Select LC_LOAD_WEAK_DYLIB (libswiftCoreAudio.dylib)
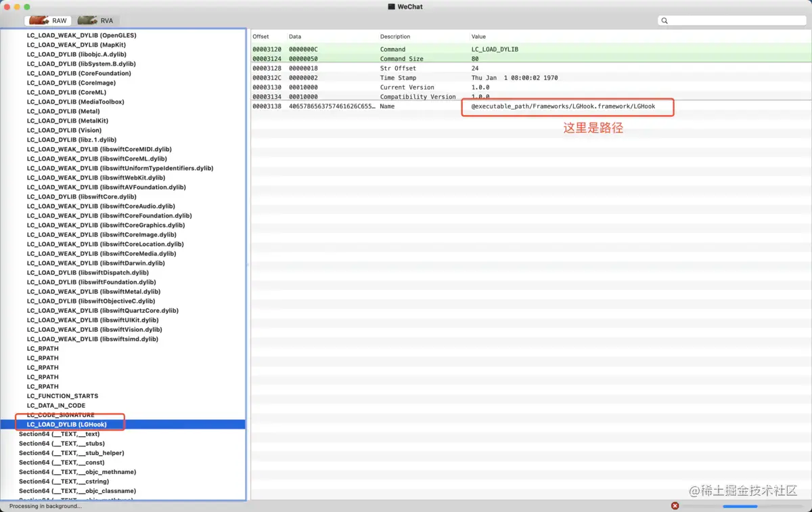 [101, 206]
